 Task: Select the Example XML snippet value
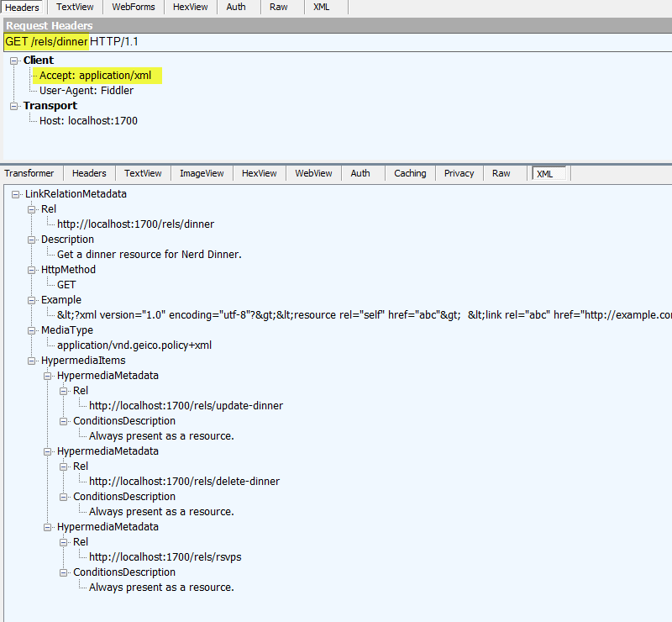coord(365,315)
